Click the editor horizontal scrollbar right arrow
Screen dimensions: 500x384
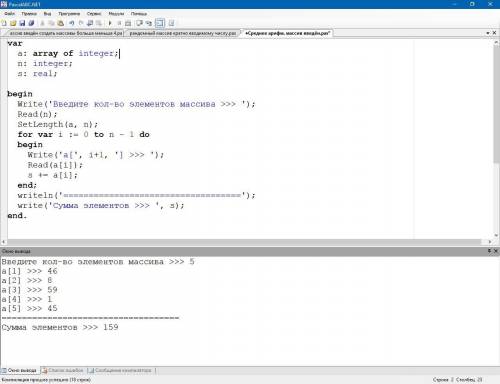pyautogui.click(x=490, y=242)
